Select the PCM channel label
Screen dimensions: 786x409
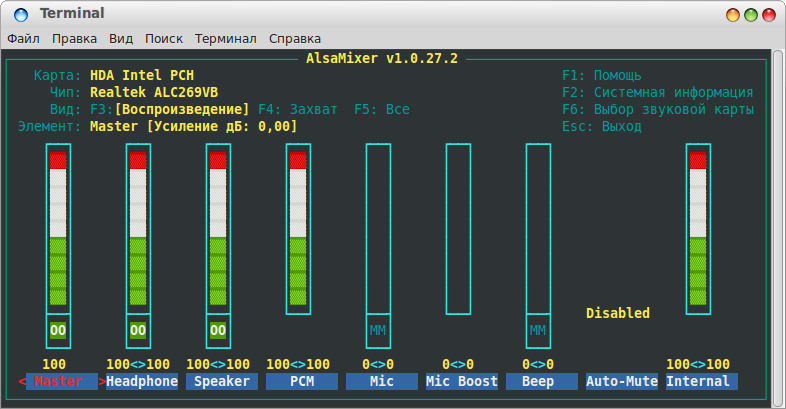pyautogui.click(x=298, y=381)
